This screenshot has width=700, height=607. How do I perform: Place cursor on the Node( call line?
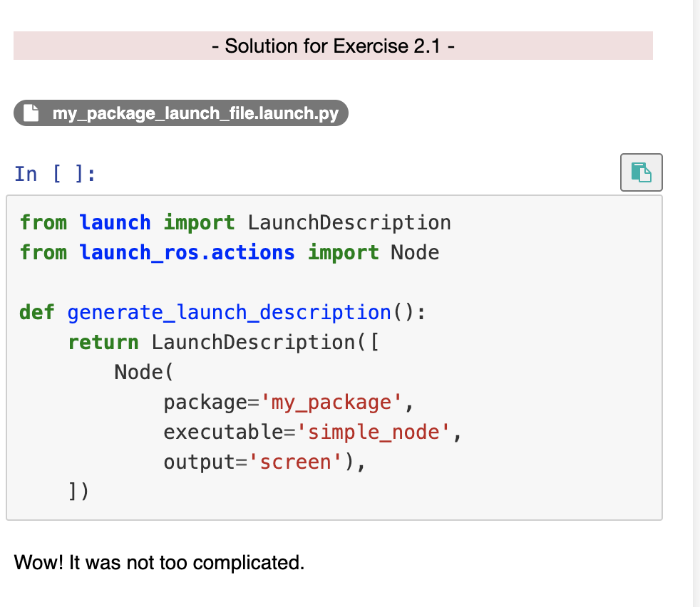[143, 372]
